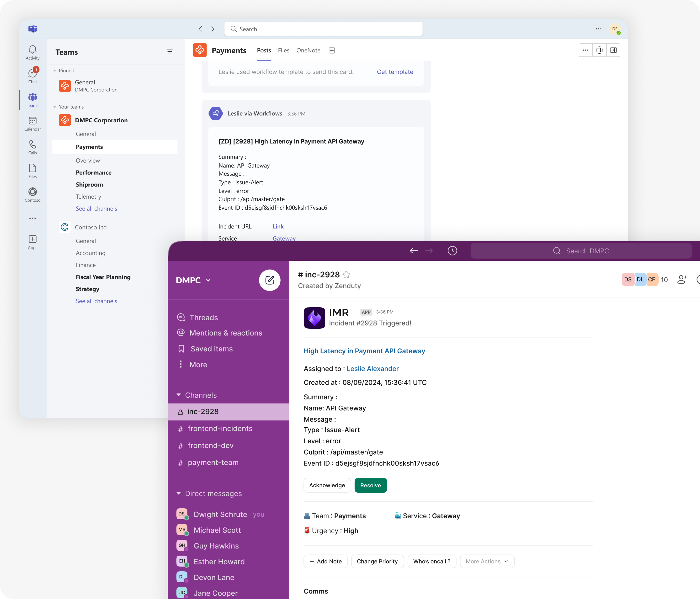Switch to the OneNote tab
This screenshot has height=599, width=700.
[x=308, y=50]
